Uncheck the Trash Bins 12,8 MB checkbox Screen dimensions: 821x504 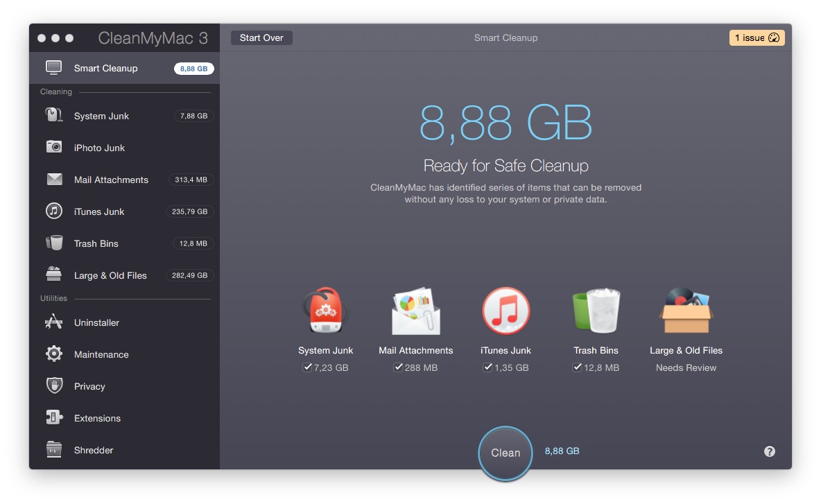pos(577,367)
